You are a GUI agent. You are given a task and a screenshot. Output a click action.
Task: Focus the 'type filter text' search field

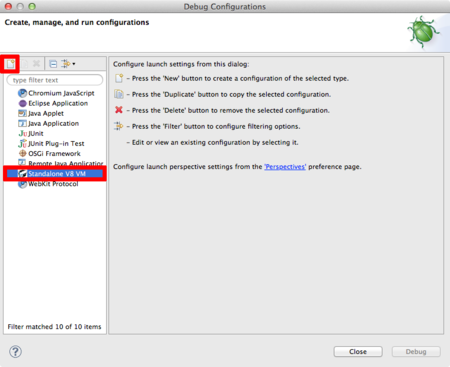click(55, 80)
